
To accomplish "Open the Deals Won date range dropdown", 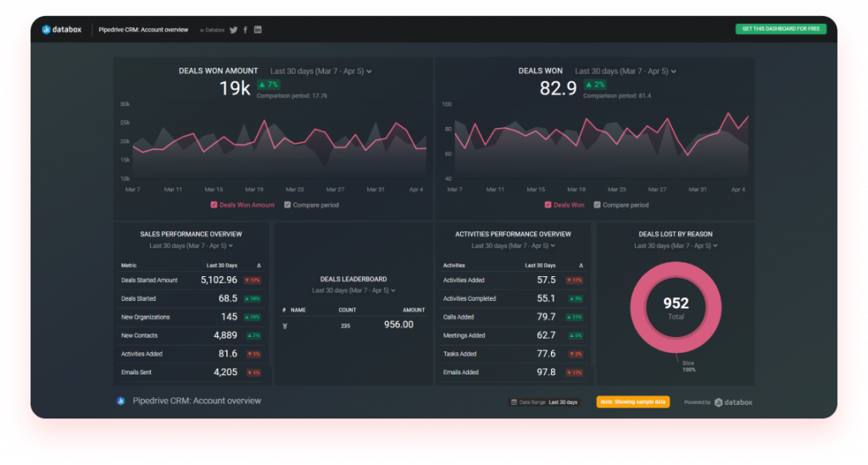I will [x=626, y=71].
